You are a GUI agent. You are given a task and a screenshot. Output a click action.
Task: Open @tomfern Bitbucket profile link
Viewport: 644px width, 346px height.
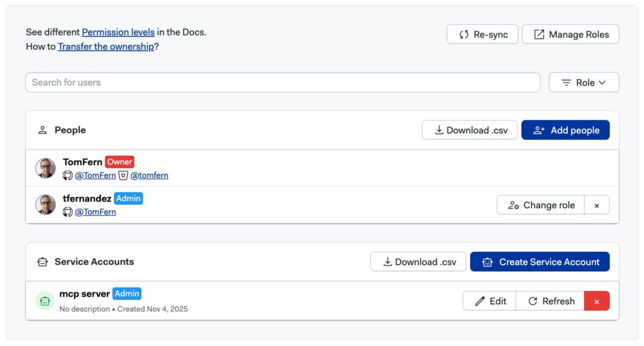149,175
